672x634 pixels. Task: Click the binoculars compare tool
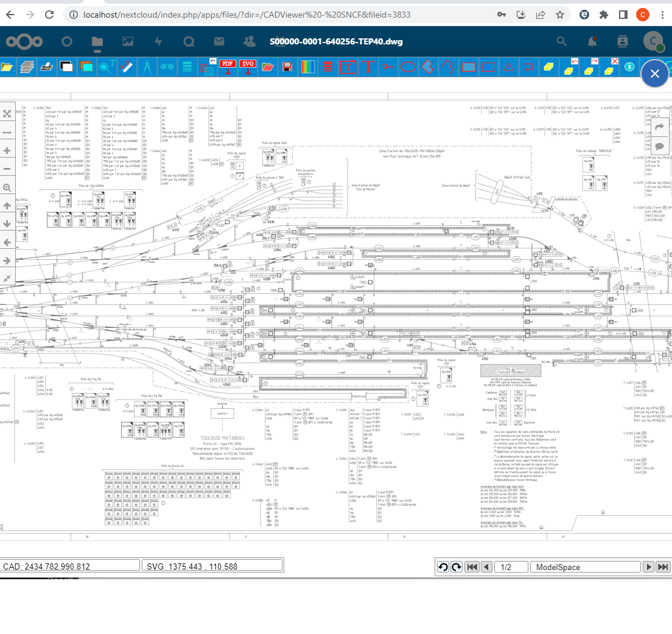[167, 67]
